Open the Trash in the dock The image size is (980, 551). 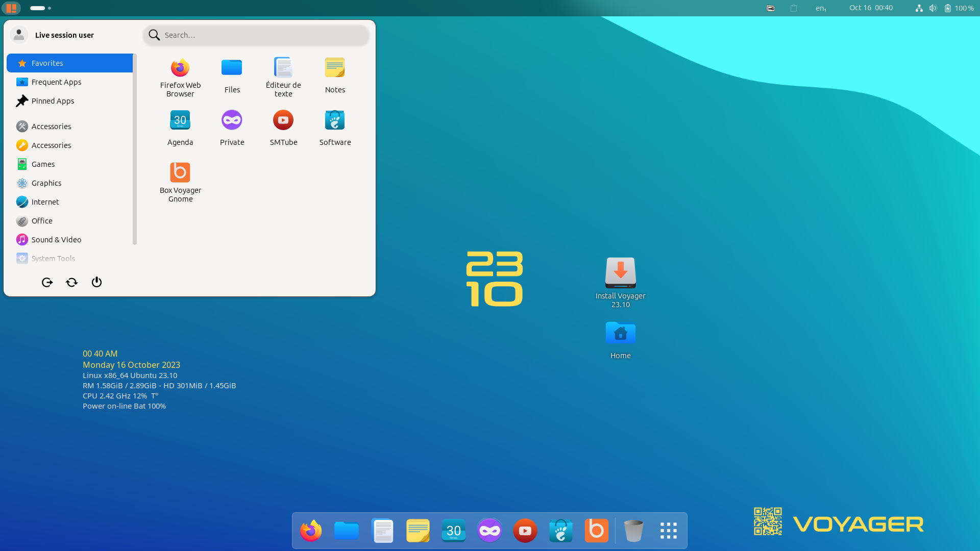click(x=634, y=531)
